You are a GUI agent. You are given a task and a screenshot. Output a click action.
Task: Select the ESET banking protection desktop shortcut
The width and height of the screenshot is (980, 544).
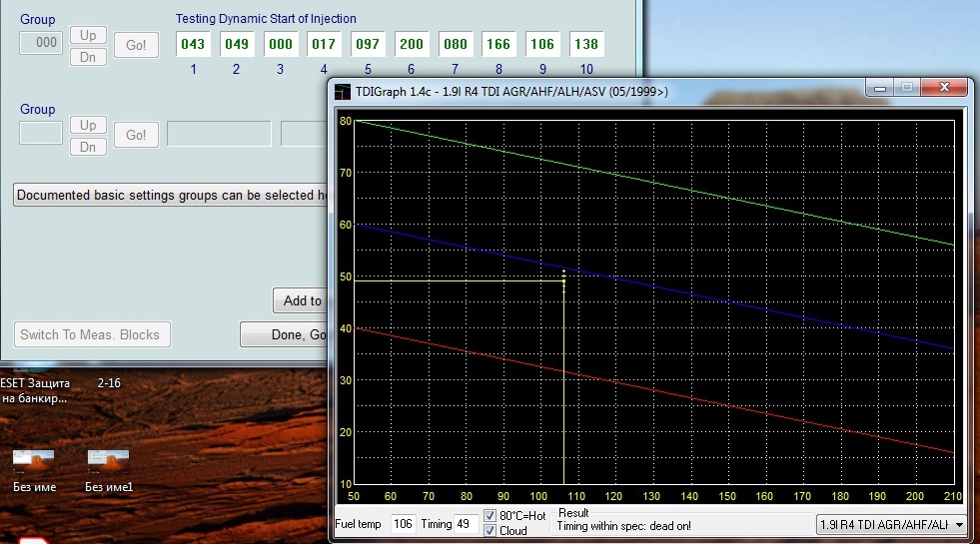pyautogui.click(x=34, y=390)
